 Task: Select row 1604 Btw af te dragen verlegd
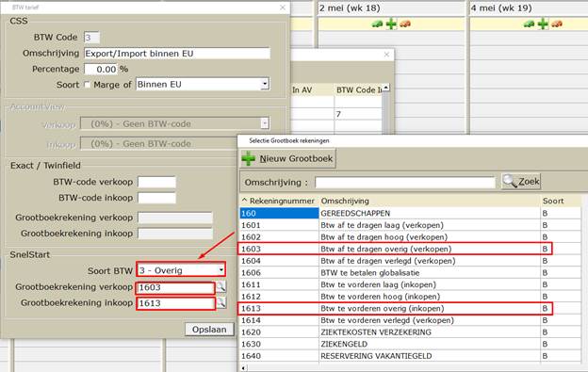click(410, 261)
